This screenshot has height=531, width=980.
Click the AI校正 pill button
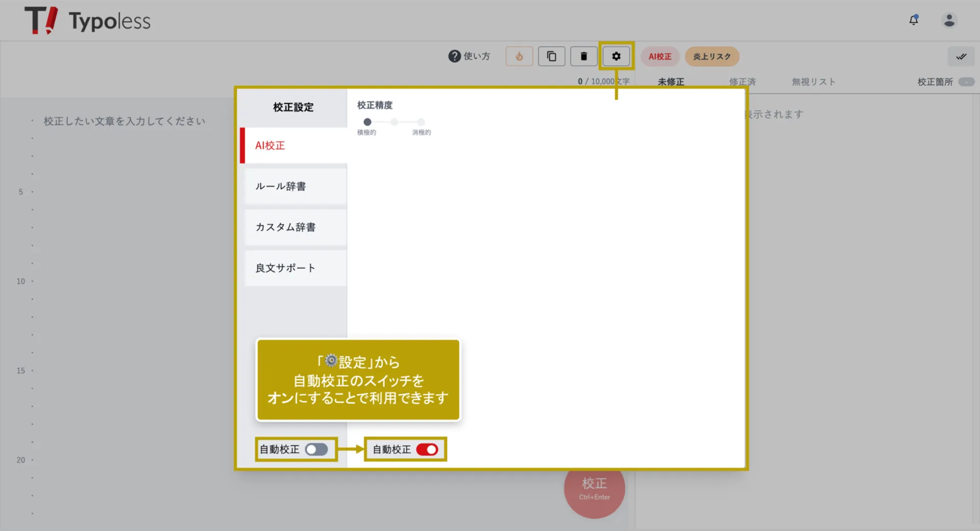660,57
